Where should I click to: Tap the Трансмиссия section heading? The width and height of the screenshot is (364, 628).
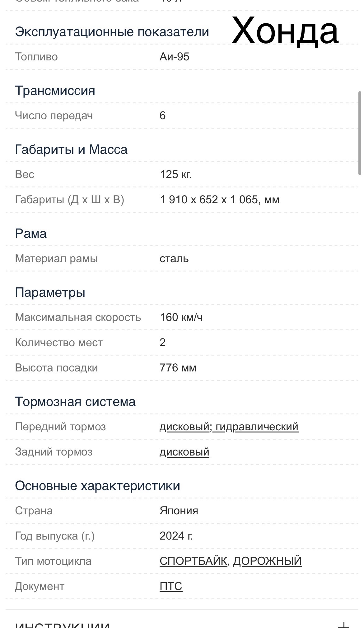pyautogui.click(x=55, y=91)
